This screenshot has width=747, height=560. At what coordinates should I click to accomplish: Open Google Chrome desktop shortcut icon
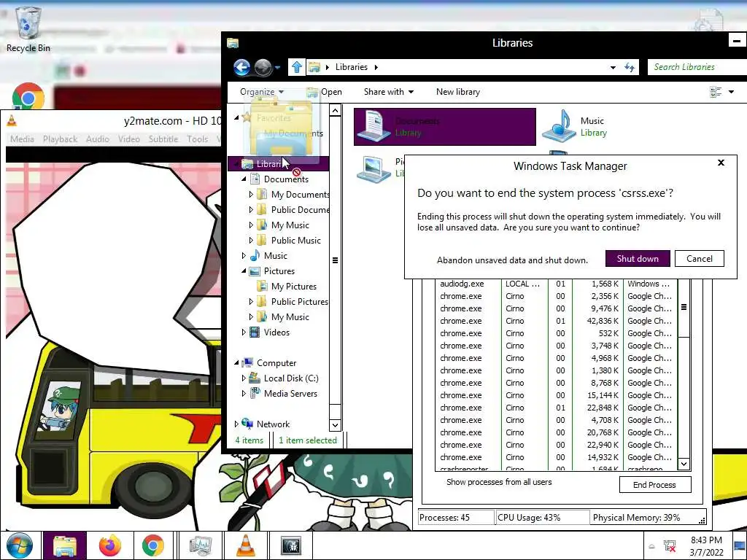pyautogui.click(x=28, y=96)
